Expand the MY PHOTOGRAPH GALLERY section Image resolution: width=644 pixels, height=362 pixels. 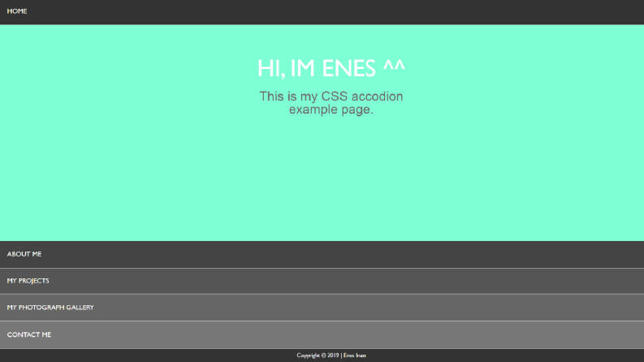click(322, 308)
